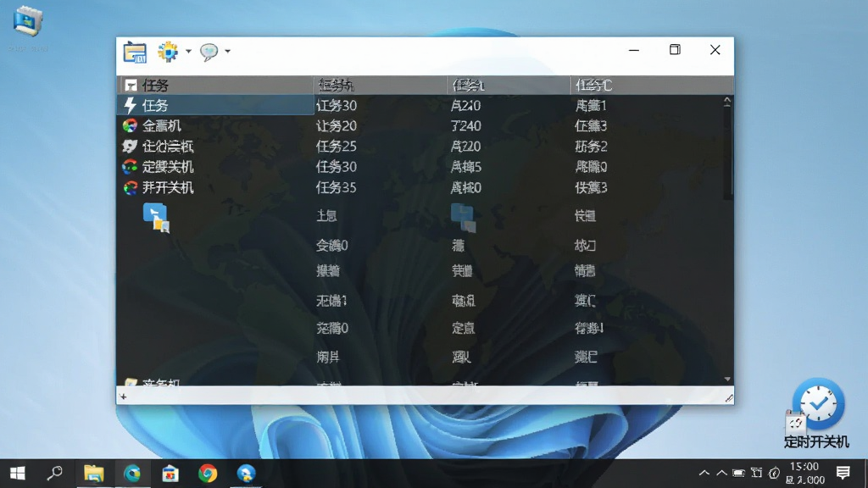868x488 pixels.
Task: Click the 任务30 cell in first row
Action: tap(337, 105)
